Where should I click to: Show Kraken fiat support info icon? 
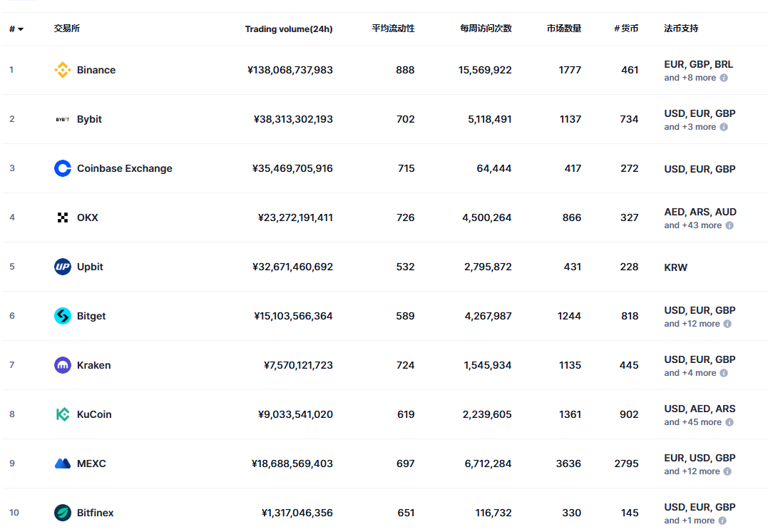[723, 373]
